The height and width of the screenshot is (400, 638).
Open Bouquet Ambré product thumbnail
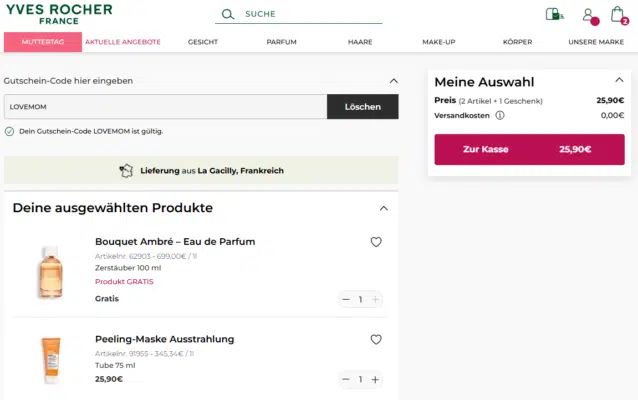[51, 271]
